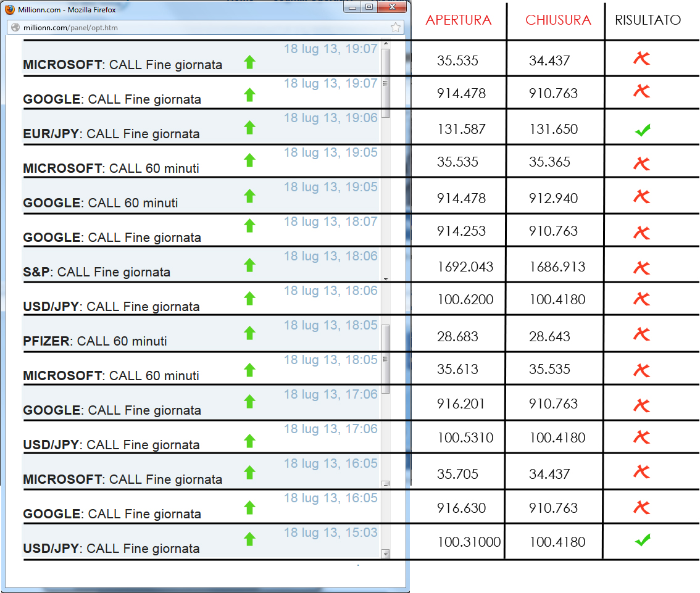Viewport: 700px width, 593px height.
Task: Click the 916.630 apertura value
Action: pyautogui.click(x=461, y=508)
